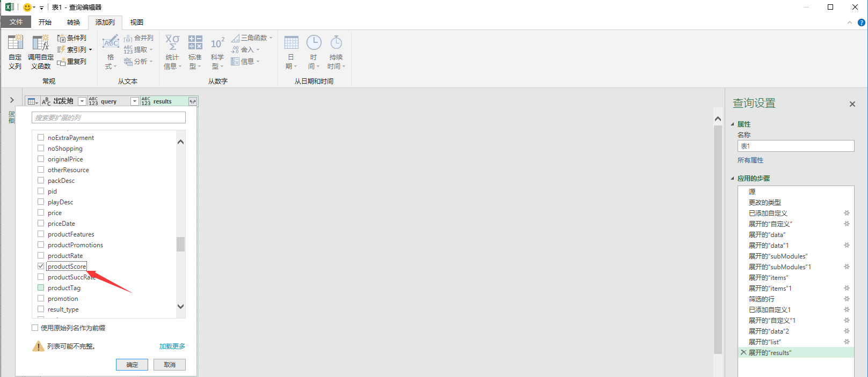Switch to the 视图 tab
The image size is (868, 377).
[x=137, y=22]
